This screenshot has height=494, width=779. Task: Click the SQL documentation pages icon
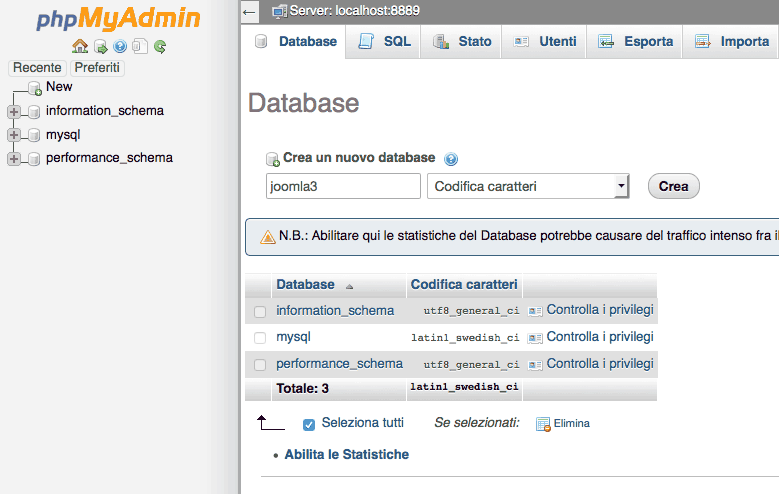(140, 46)
